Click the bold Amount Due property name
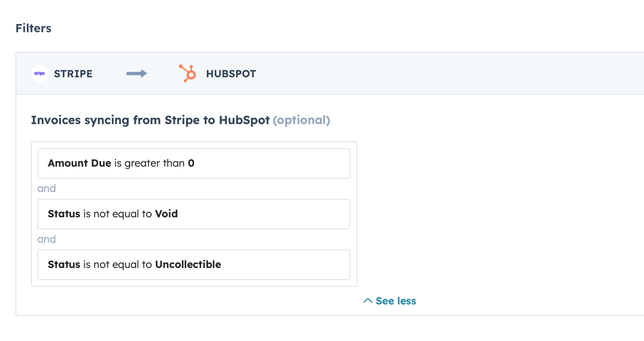644x341 pixels. click(x=80, y=163)
